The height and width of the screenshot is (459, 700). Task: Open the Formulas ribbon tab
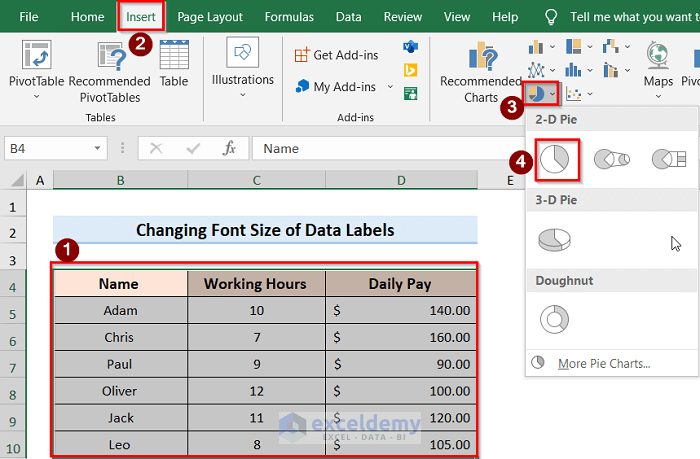coord(289,17)
